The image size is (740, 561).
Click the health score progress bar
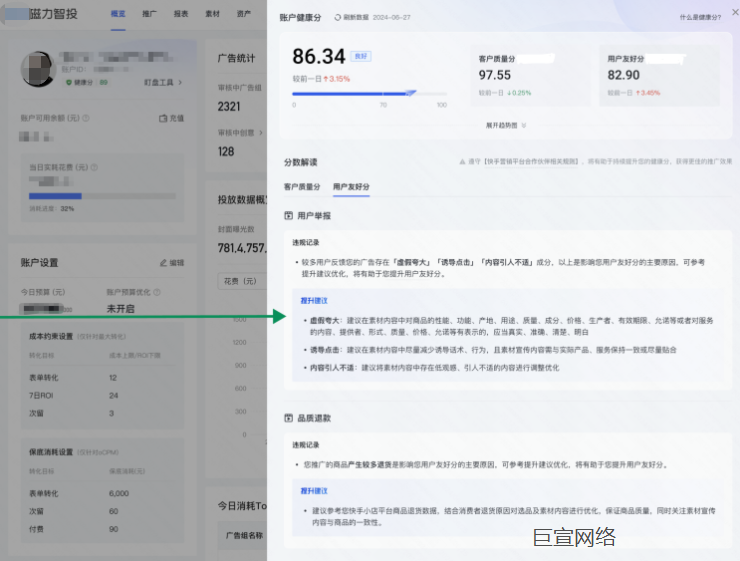point(370,94)
